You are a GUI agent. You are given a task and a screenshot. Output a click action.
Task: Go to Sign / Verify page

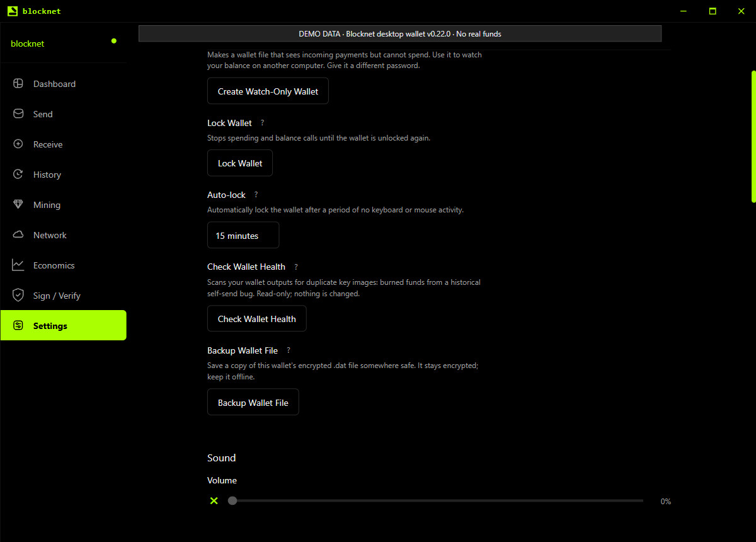click(63, 296)
